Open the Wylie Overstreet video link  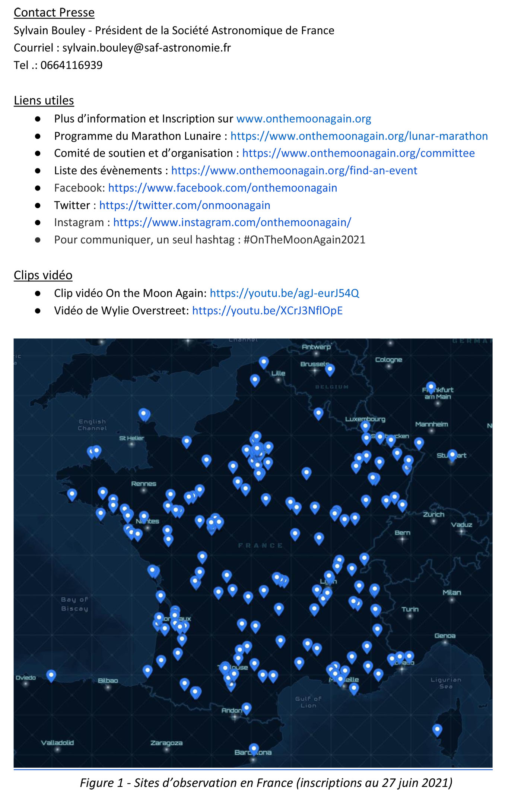point(267,310)
